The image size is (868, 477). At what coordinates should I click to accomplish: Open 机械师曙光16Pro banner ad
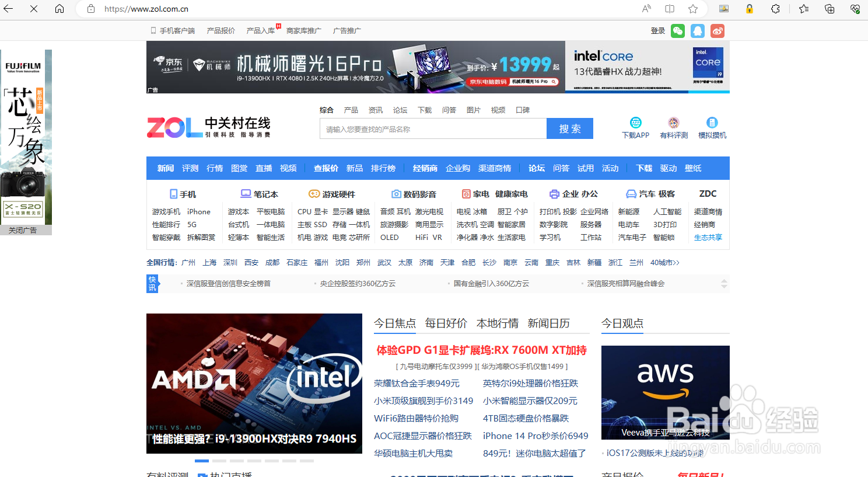pos(356,67)
